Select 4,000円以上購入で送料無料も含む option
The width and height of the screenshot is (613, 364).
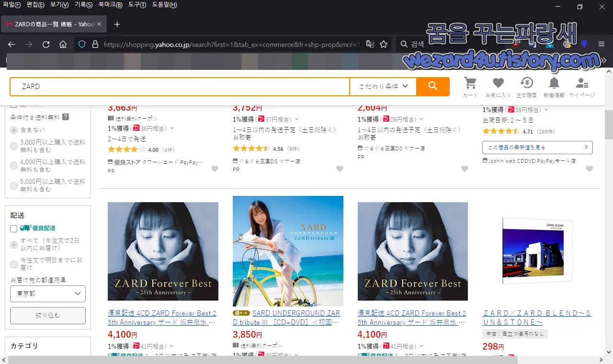14,166
